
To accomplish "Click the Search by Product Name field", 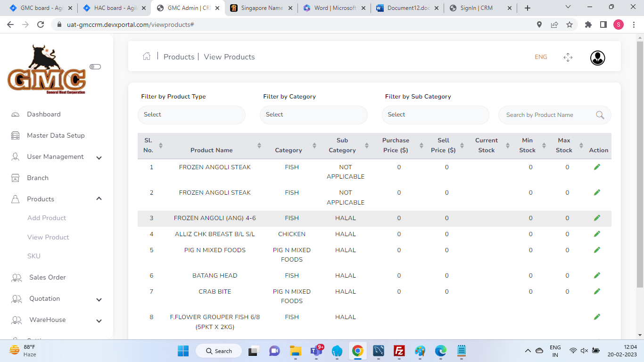I will [547, 115].
